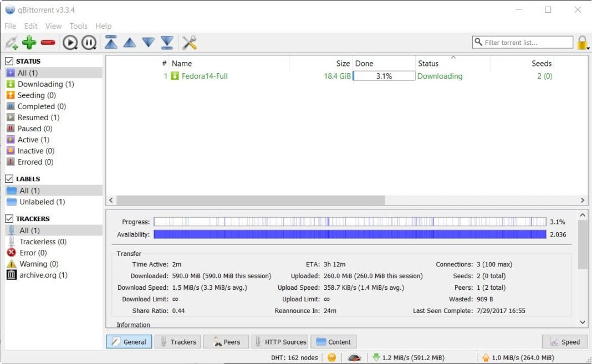
Task: Open the Tools menu
Action: tap(78, 25)
